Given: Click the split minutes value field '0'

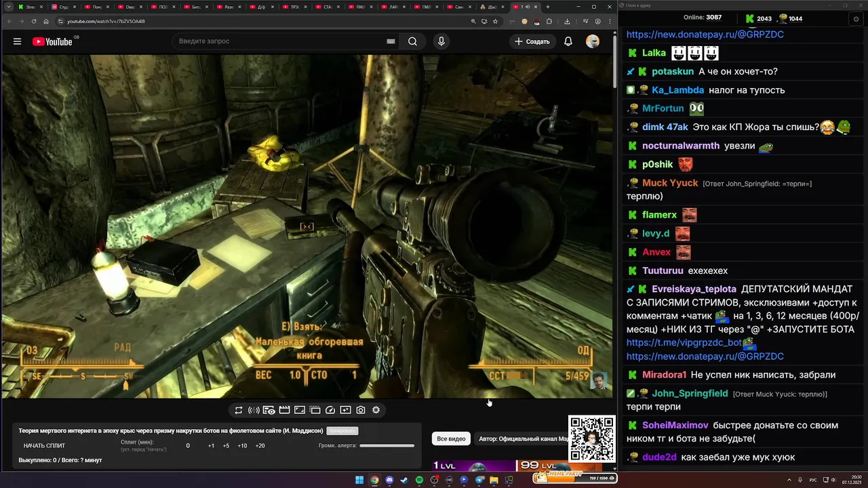Looking at the screenshot, I should (188, 446).
